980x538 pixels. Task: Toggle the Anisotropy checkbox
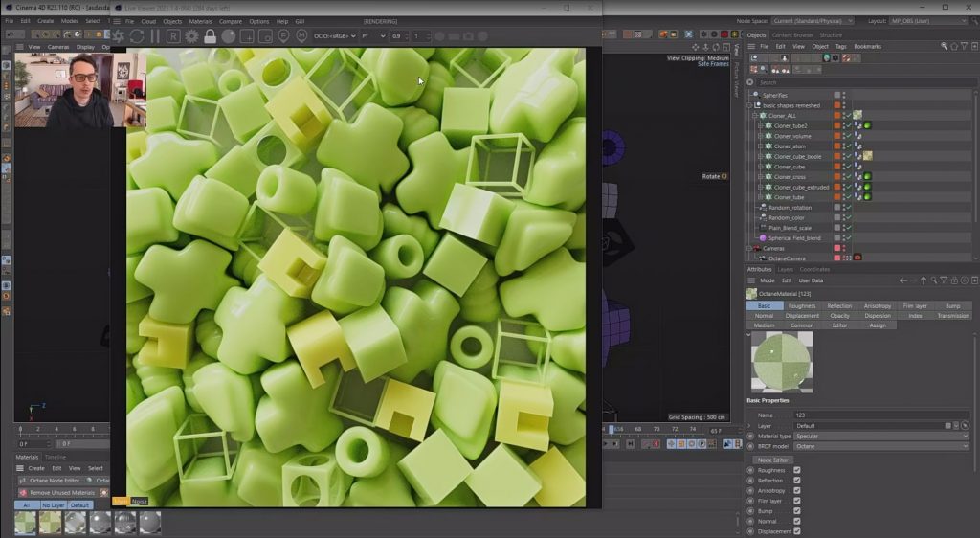pyautogui.click(x=797, y=490)
